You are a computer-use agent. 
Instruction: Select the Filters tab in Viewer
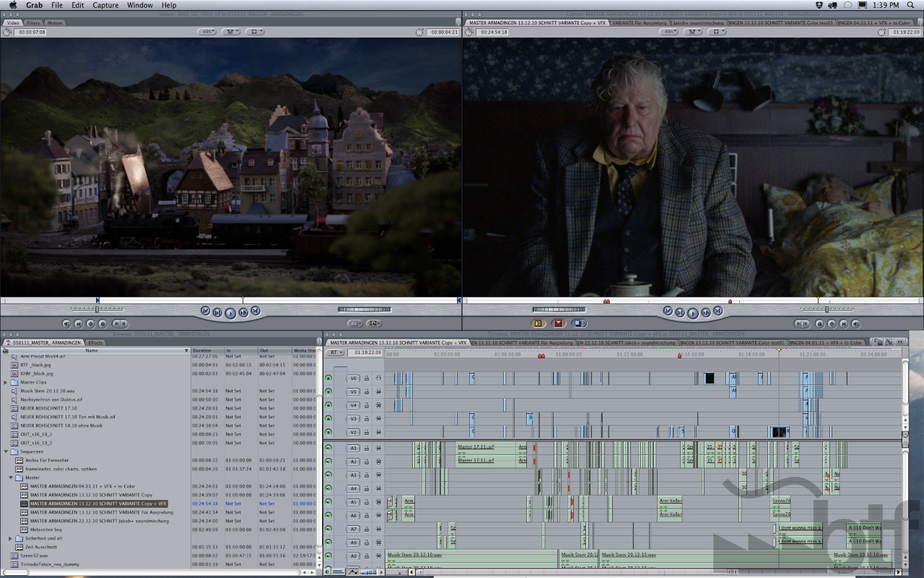(x=33, y=22)
